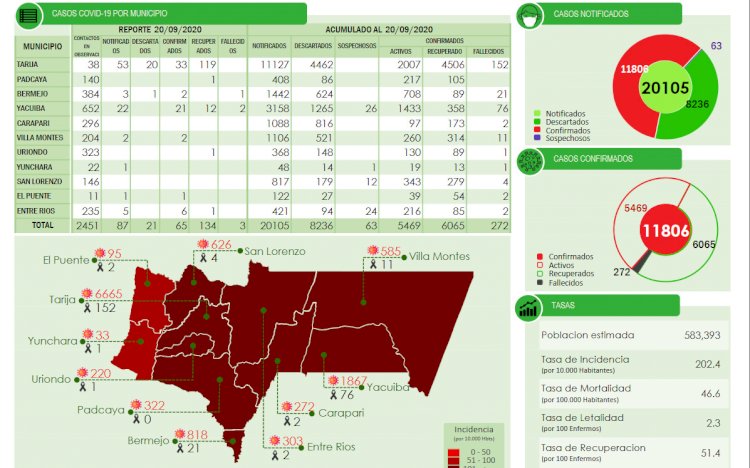Click the virus icon next to Yacuiba 1867
Viewport: 750px width, 468px height.
[333, 380]
